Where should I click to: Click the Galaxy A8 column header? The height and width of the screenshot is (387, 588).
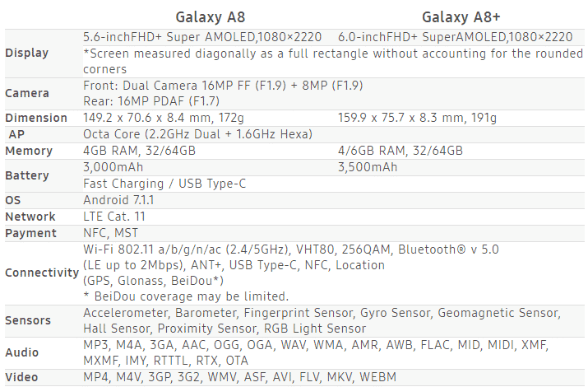click(209, 17)
